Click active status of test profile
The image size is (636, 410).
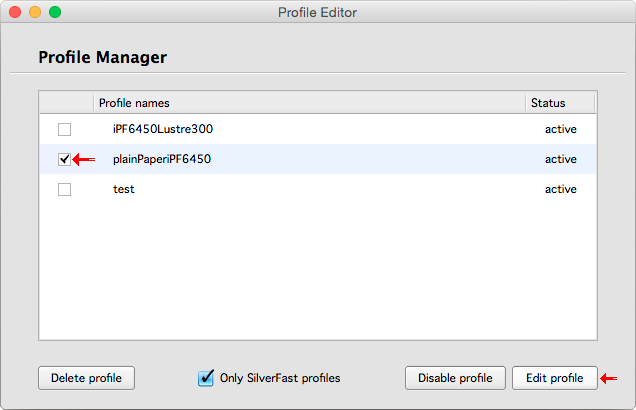click(560, 189)
